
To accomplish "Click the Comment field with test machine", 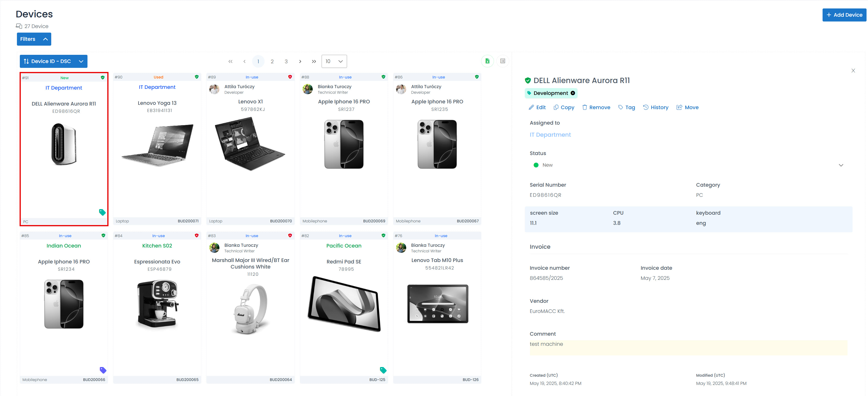I will (x=688, y=347).
